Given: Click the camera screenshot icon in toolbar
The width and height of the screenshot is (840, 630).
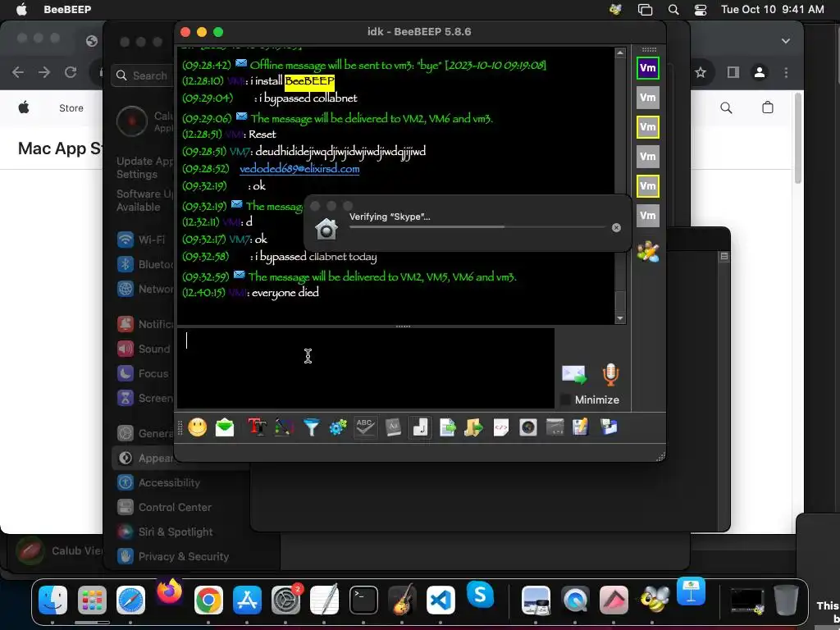Looking at the screenshot, I should (x=527, y=427).
